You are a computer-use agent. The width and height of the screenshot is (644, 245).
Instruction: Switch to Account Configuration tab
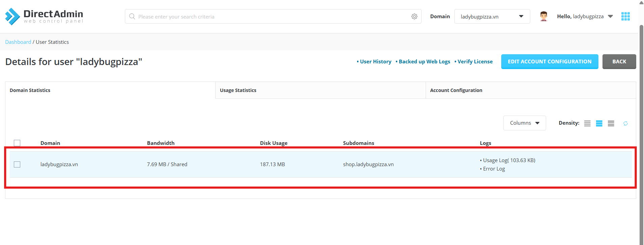pyautogui.click(x=531, y=90)
